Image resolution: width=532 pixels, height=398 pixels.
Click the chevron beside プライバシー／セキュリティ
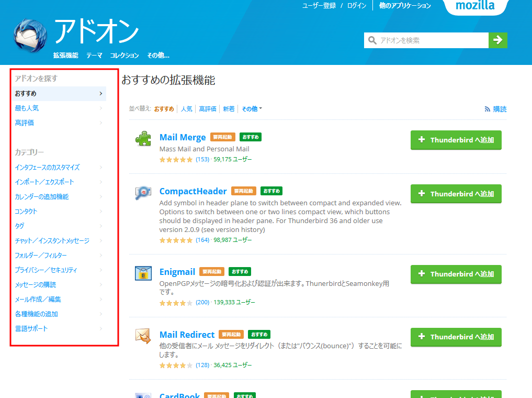point(101,270)
